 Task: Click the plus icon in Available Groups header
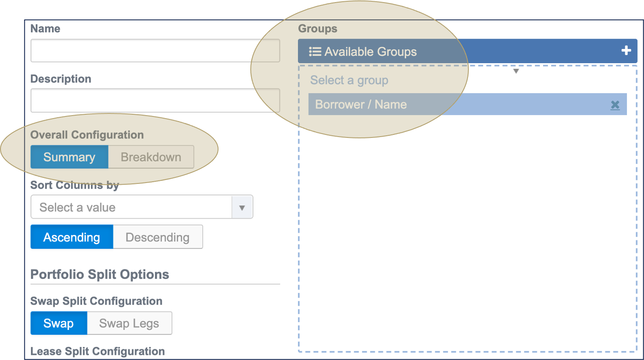(x=626, y=51)
